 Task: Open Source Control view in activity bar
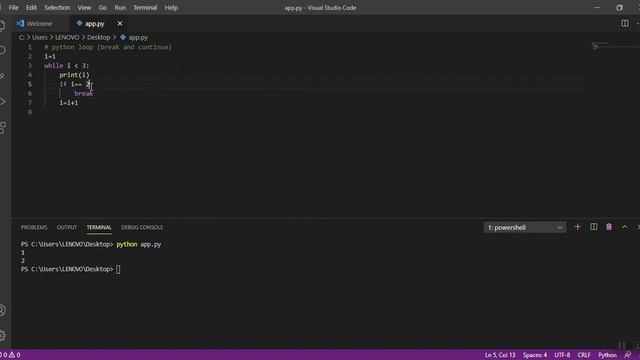pos(2,76)
